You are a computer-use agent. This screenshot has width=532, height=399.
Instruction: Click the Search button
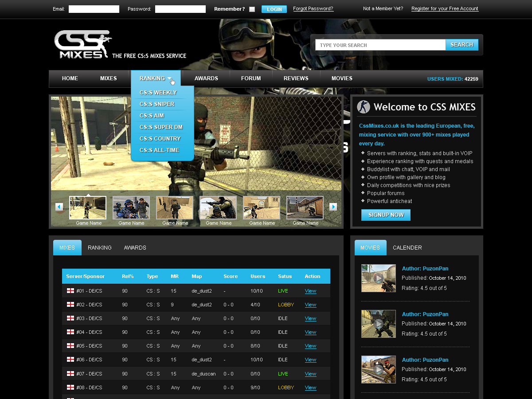click(x=462, y=45)
